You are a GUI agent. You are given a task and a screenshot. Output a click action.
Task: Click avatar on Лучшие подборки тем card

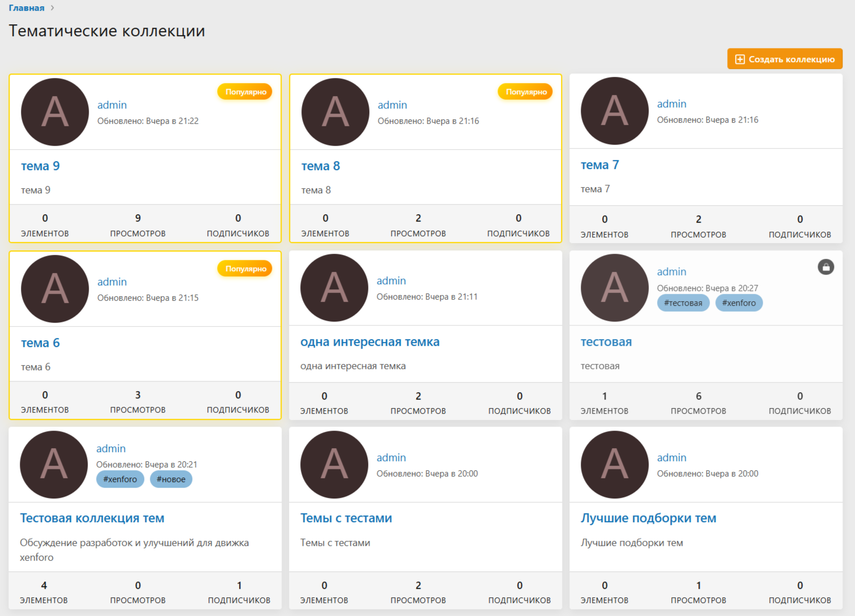615,465
